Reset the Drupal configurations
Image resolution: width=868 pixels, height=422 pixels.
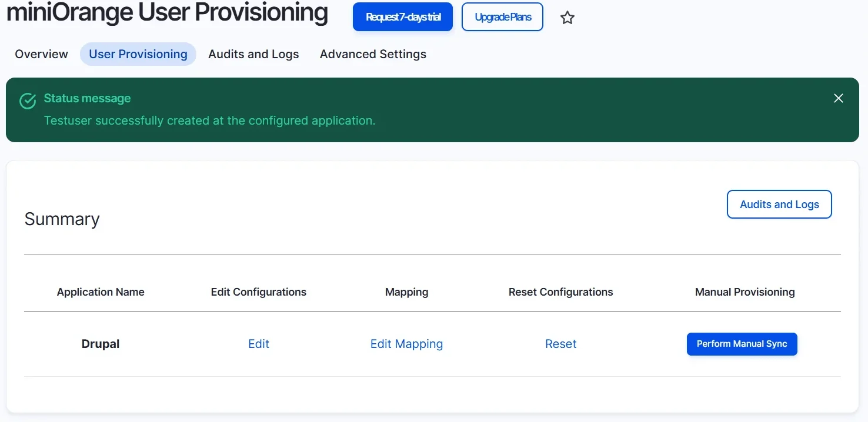click(560, 344)
